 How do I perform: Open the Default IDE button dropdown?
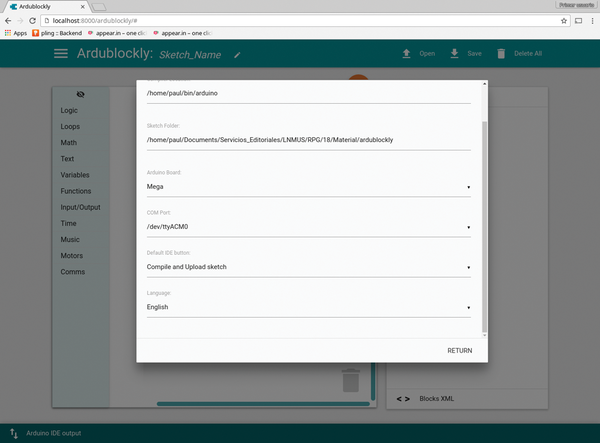(x=308, y=267)
